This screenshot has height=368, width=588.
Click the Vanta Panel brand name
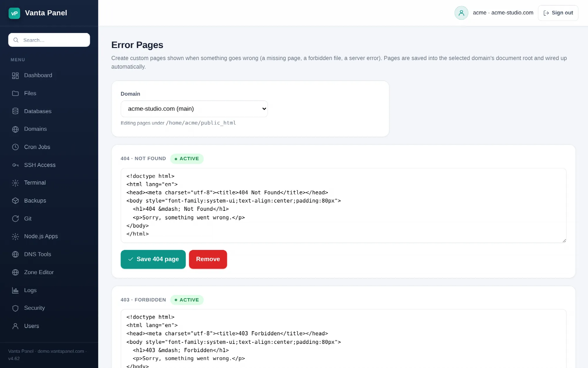point(46,13)
